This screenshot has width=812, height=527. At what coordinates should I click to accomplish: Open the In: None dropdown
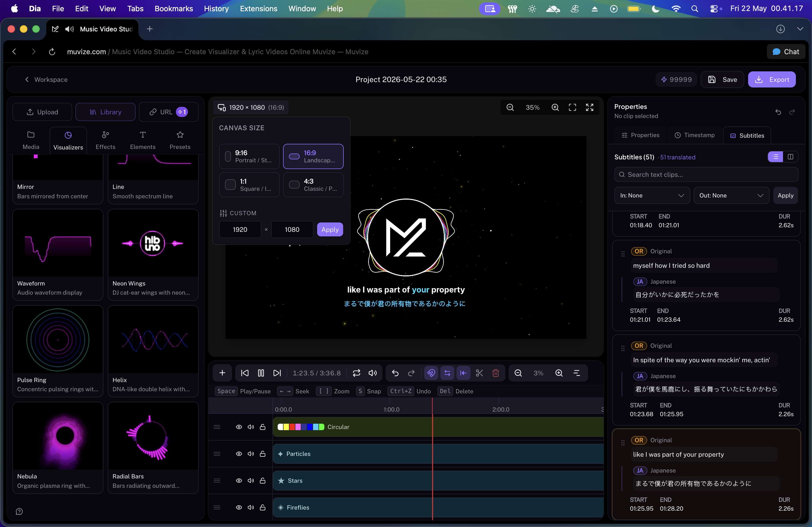coord(652,195)
